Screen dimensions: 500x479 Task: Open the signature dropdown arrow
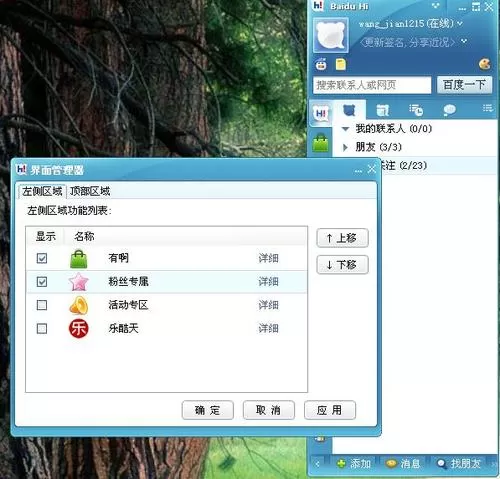tap(464, 41)
